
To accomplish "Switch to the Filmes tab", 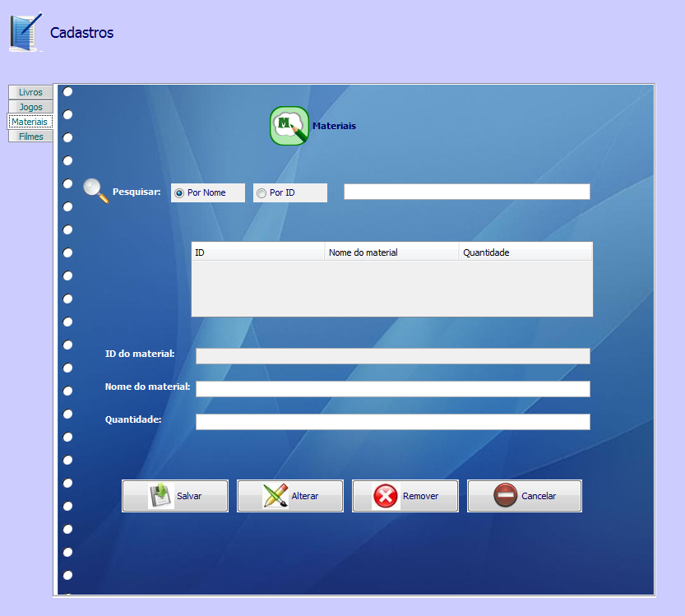I will pyautogui.click(x=30, y=137).
